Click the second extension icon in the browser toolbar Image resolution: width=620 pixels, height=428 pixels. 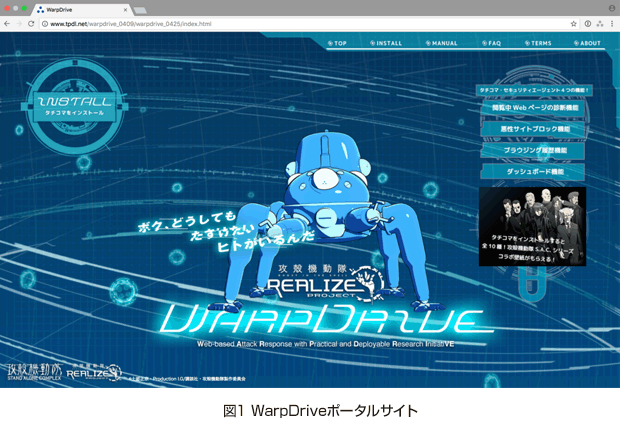600,24
